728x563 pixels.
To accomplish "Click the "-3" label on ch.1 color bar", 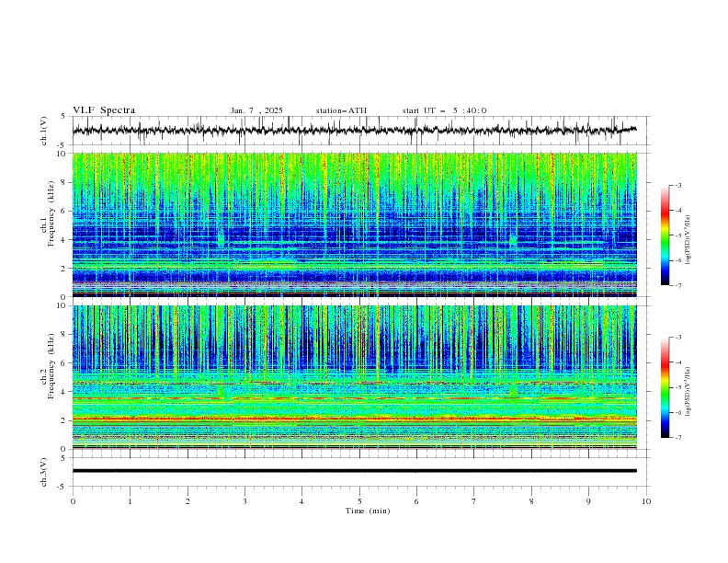I will point(677,185).
